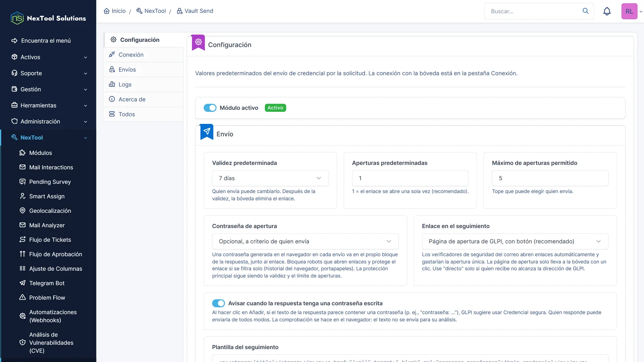Switch to the Acerca de tab
Image resolution: width=644 pixels, height=362 pixels.
point(144,99)
